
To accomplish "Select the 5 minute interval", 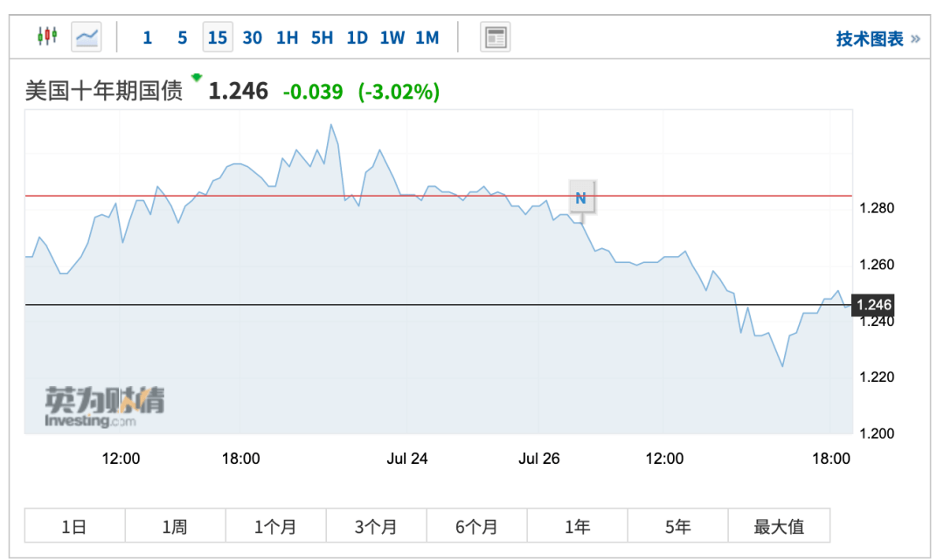I will pos(182,38).
